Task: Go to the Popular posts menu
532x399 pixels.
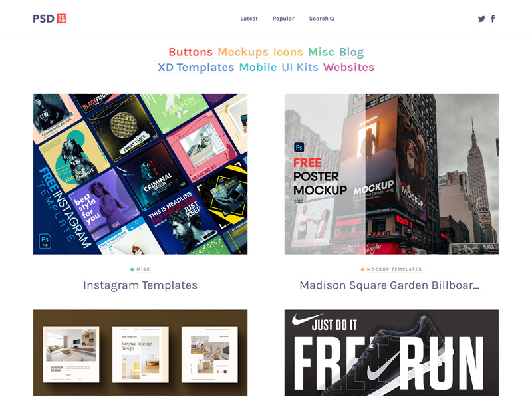Action: pyautogui.click(x=283, y=19)
